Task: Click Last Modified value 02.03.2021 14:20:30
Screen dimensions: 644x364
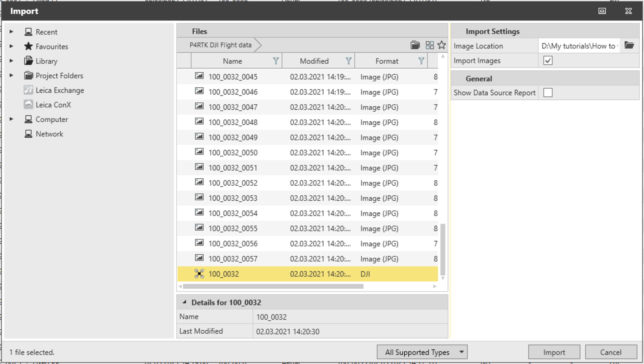Action: 287,331
